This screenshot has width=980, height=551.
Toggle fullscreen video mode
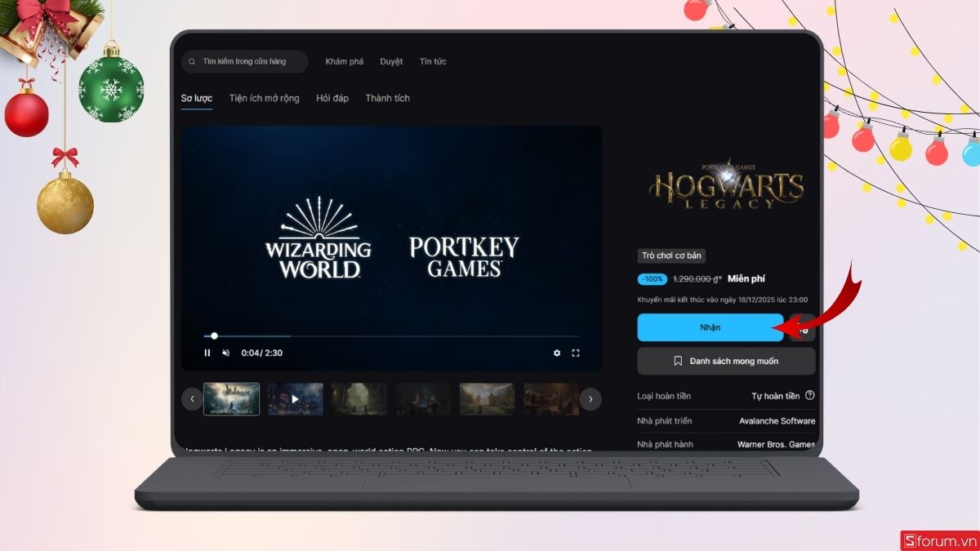(x=576, y=353)
